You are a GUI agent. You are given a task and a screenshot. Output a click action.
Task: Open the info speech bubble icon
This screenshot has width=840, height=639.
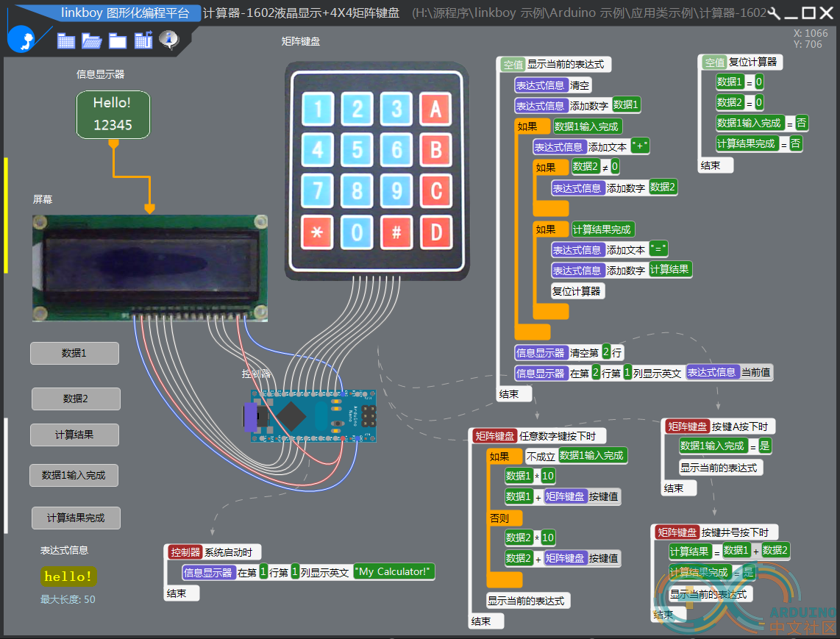pos(169,40)
